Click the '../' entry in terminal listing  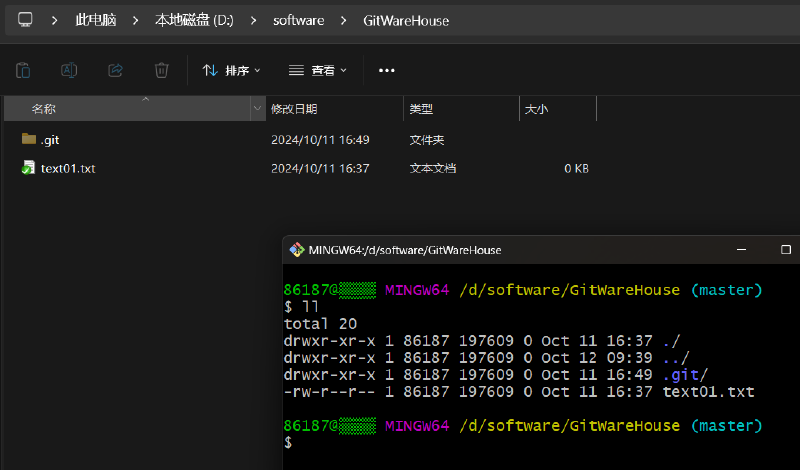coord(677,358)
